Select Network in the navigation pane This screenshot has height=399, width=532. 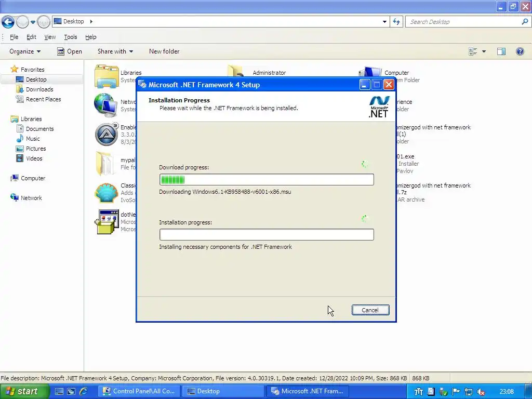[31, 198]
